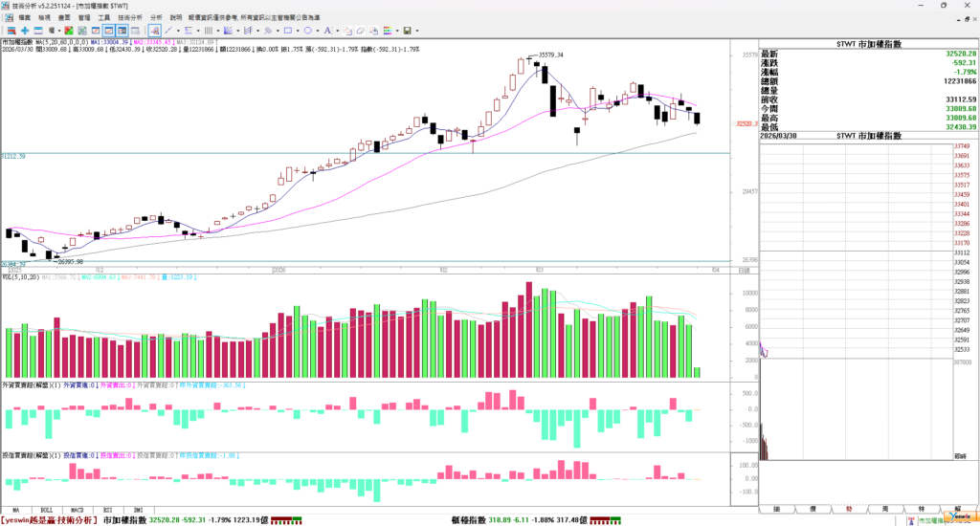Select the crosshair cursor tool in toolbar
Image resolution: width=980 pixels, height=526 pixels.
[x=25, y=31]
